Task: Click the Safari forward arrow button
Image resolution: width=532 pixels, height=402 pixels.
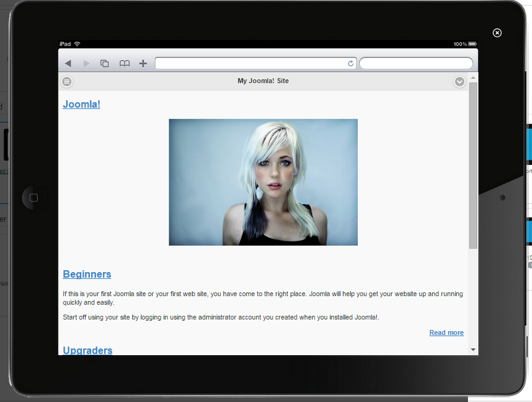Action: click(86, 63)
